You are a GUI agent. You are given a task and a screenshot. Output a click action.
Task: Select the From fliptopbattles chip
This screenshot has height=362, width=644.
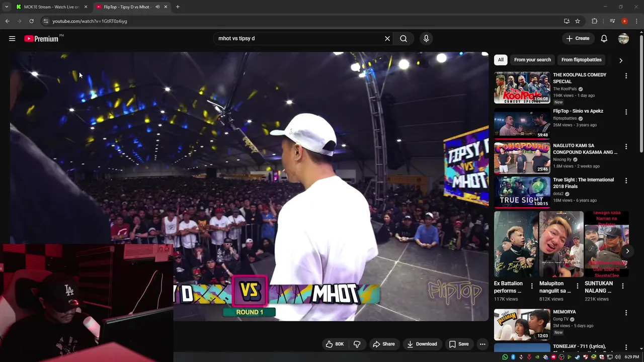click(581, 60)
